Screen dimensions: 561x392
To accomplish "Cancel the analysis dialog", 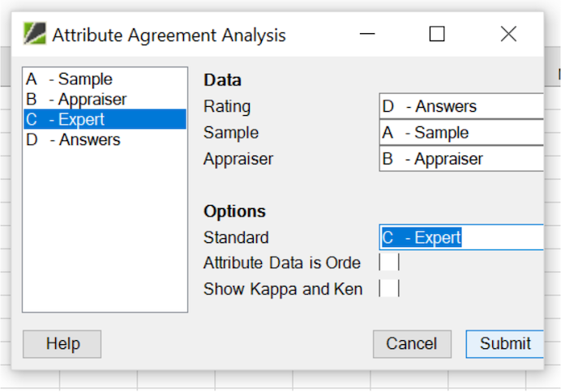I will pyautogui.click(x=412, y=343).
